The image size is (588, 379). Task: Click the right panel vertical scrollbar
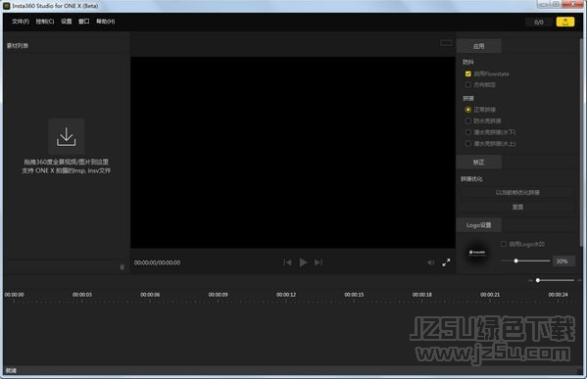click(581, 142)
